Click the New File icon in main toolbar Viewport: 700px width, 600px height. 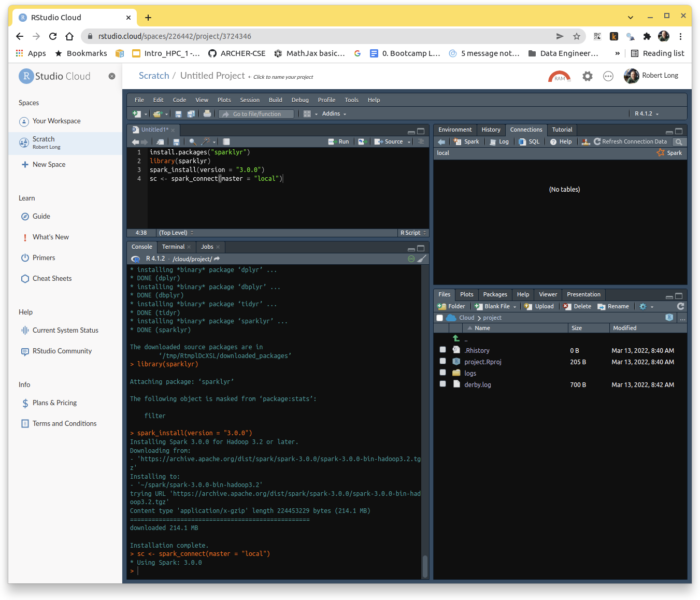(136, 114)
